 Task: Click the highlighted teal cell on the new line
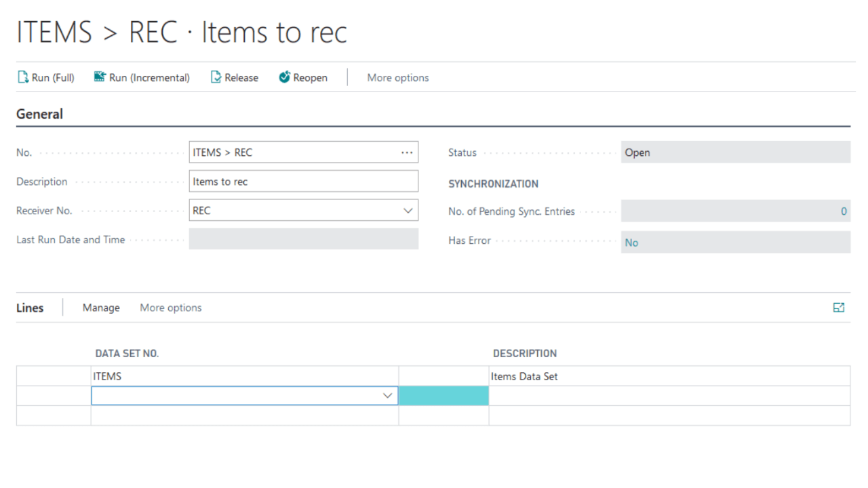[443, 396]
